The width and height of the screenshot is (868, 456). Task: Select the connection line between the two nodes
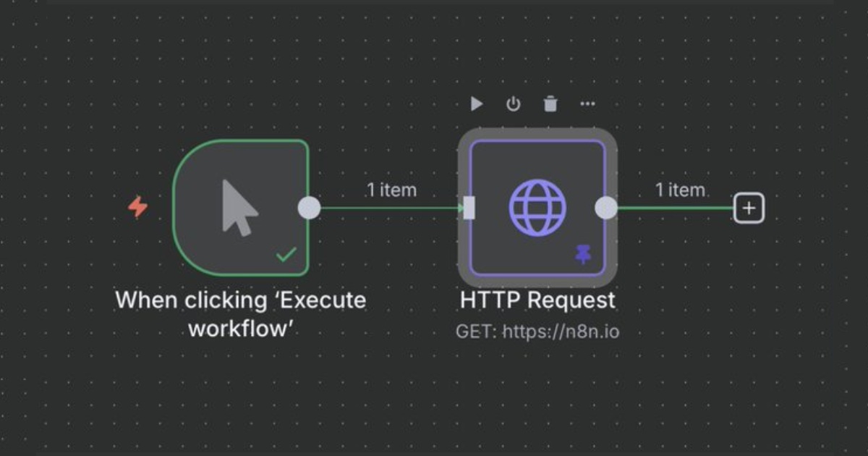point(391,208)
